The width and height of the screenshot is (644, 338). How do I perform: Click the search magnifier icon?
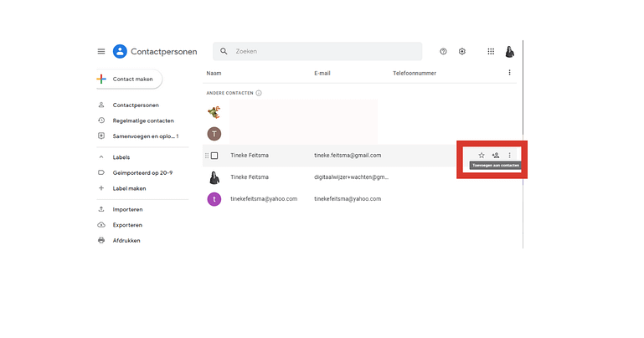(x=224, y=51)
